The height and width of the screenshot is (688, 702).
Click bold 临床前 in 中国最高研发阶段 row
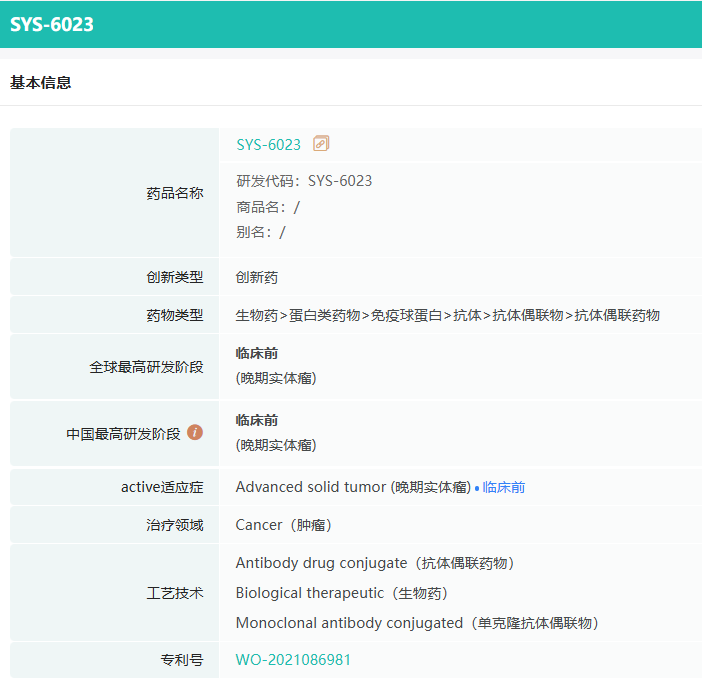click(257, 420)
